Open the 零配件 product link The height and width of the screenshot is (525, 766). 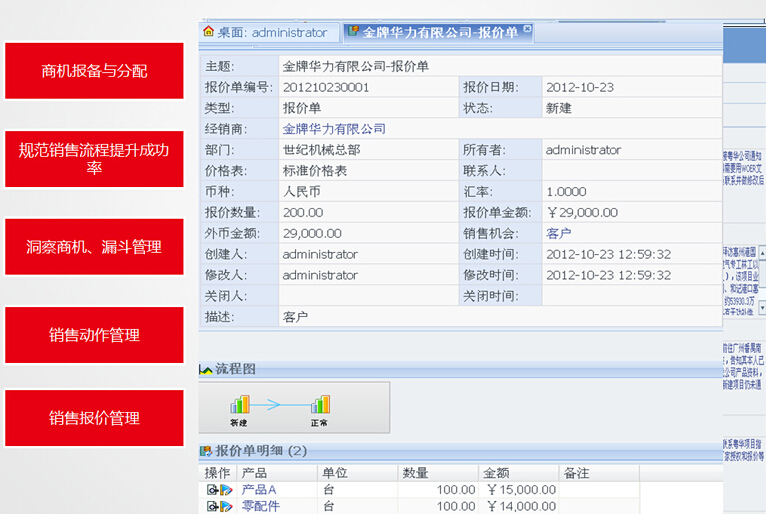click(260, 506)
